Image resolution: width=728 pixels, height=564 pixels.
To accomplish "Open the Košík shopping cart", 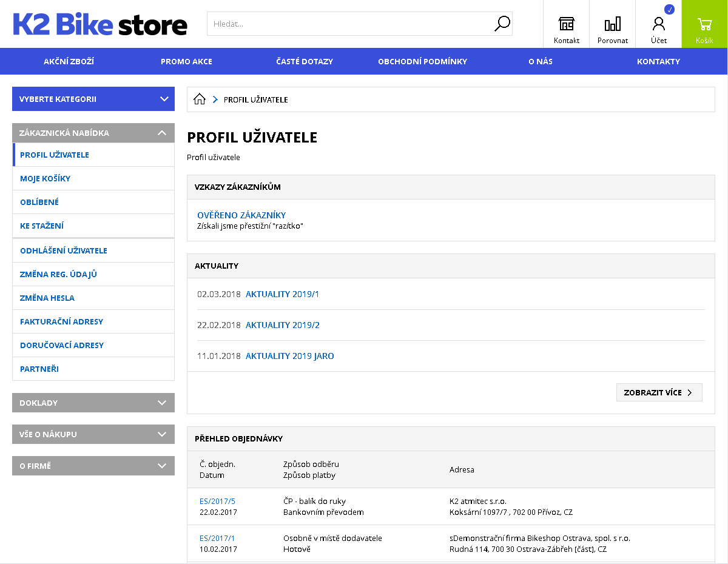I will coord(704,24).
